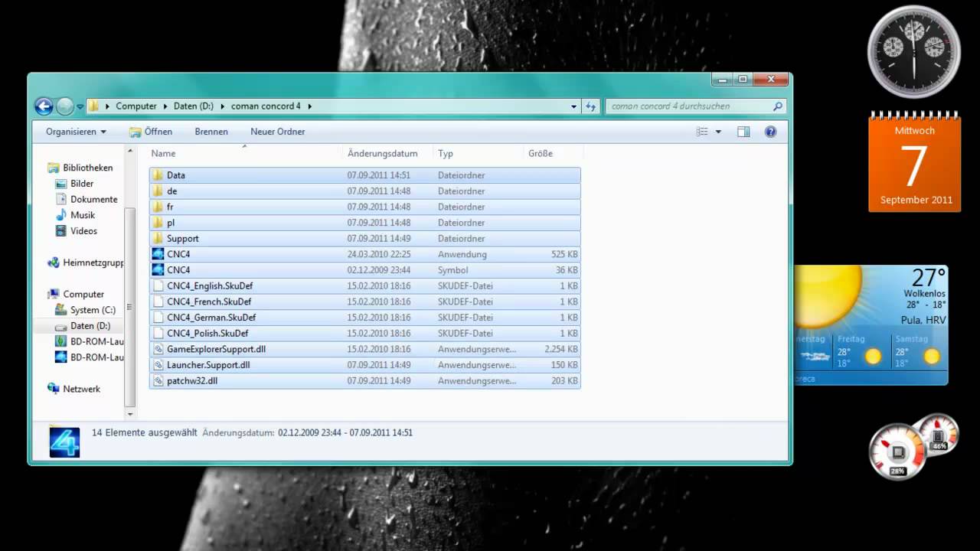Click the CNC4 Anwendung file icon
Image resolution: width=980 pixels, height=551 pixels.
click(158, 254)
